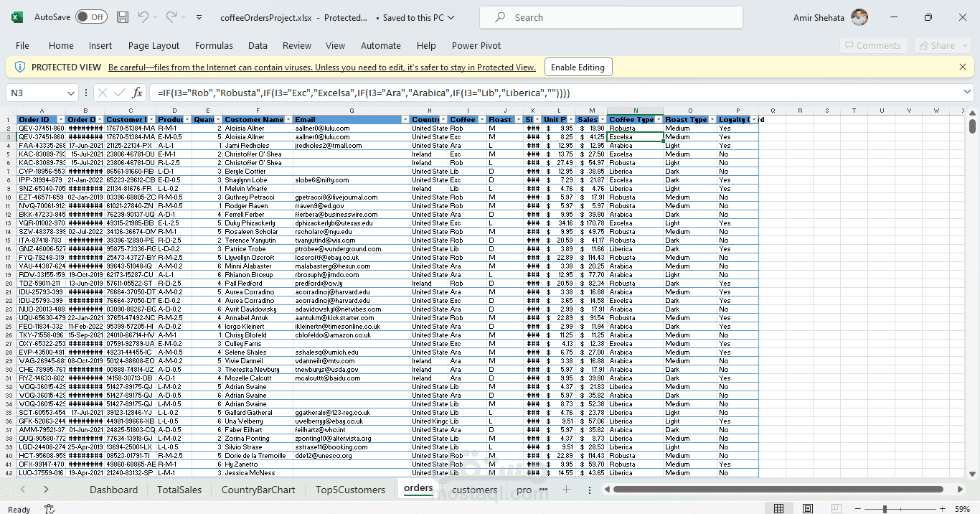Switch to the CountryBarChart sheet tab
The height and width of the screenshot is (514, 980).
click(x=258, y=490)
